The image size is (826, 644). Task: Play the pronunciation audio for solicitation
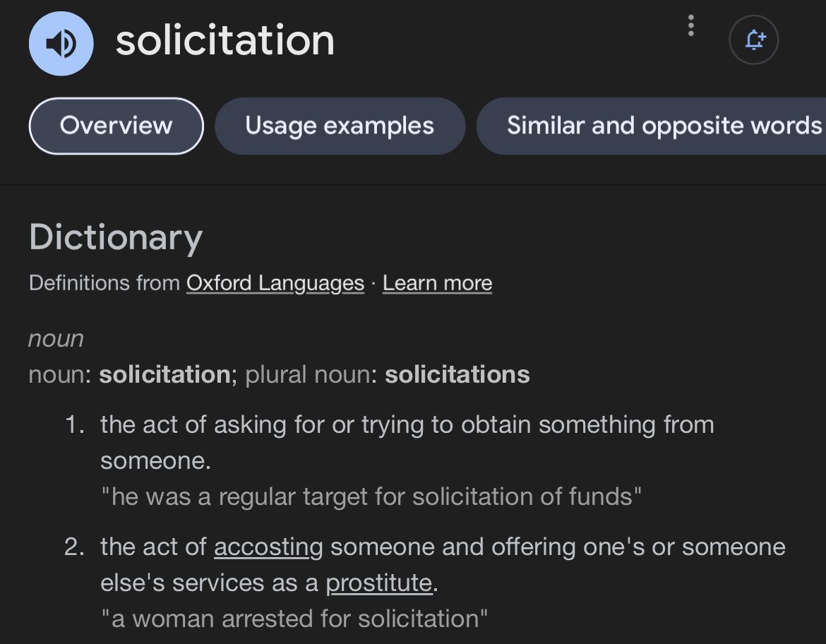point(61,43)
